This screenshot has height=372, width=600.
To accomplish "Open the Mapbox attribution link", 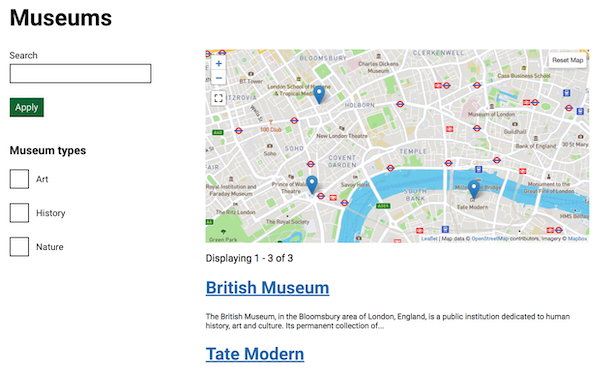I will coord(577,238).
